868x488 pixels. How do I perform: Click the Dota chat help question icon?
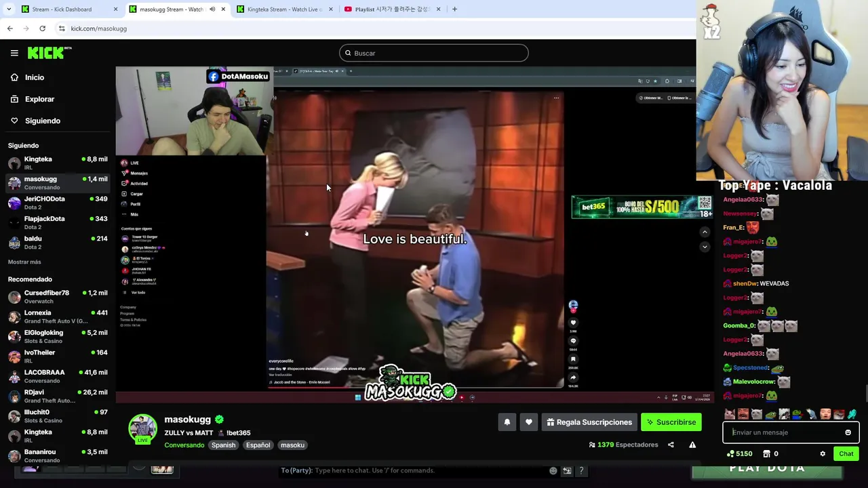click(581, 470)
